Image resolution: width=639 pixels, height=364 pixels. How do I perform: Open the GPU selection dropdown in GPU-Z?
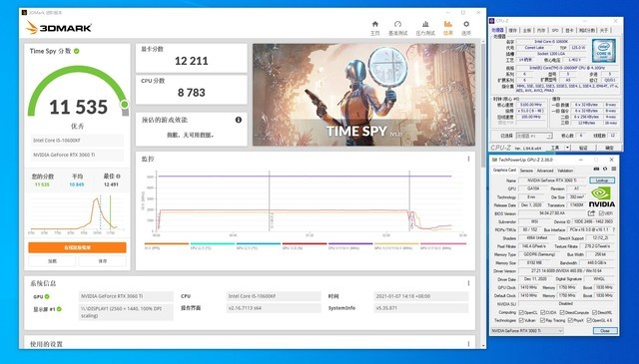(527, 331)
